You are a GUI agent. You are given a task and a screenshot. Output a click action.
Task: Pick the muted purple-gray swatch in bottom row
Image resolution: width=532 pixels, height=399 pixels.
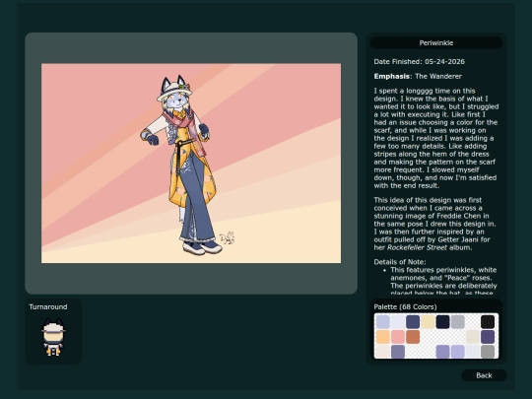coord(398,352)
